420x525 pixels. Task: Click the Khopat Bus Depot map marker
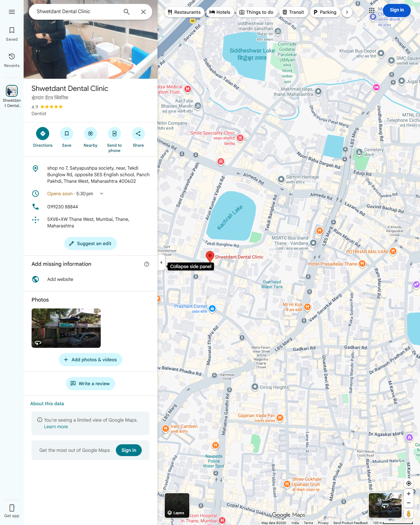point(381,53)
